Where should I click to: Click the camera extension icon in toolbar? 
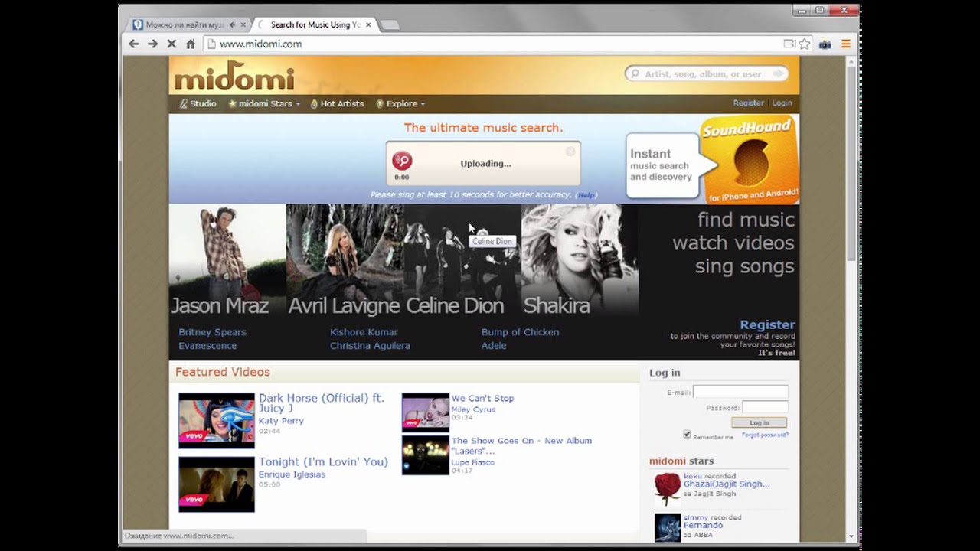point(825,44)
